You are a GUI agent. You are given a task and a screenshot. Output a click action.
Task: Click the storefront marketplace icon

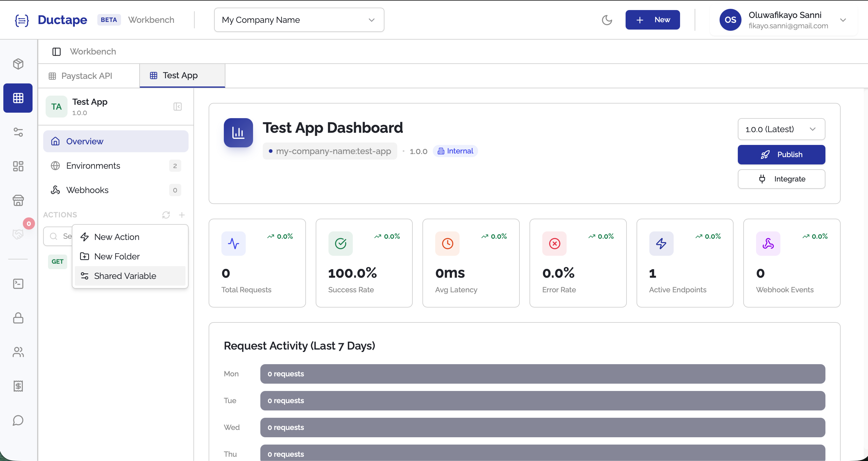pos(18,201)
